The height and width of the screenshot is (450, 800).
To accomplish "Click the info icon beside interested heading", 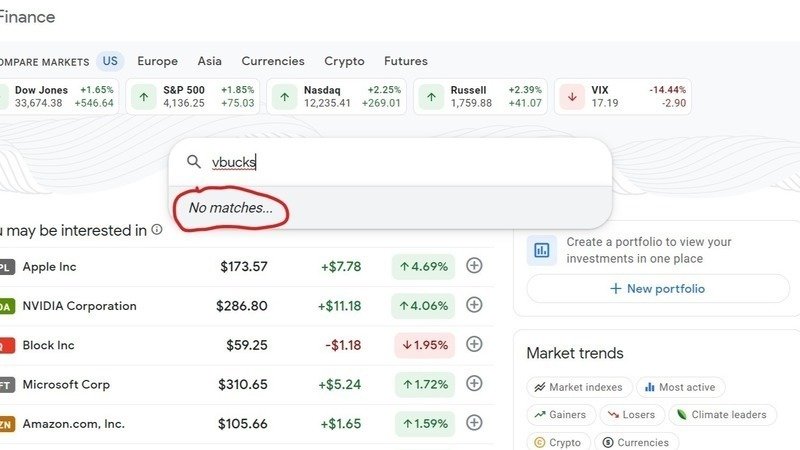I will (157, 230).
